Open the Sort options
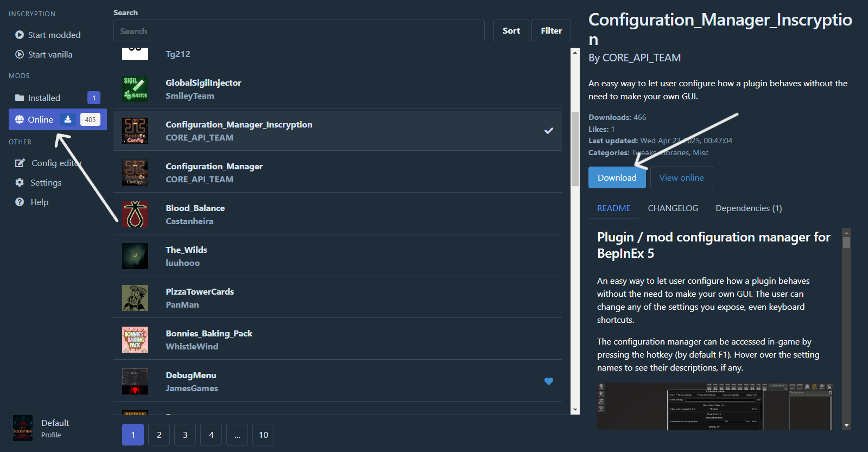The height and width of the screenshot is (452, 868). point(511,31)
